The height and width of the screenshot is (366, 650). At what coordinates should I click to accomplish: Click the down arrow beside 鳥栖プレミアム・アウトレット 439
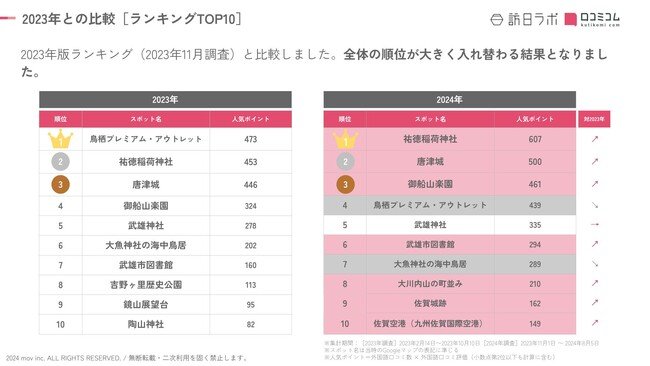595,205
